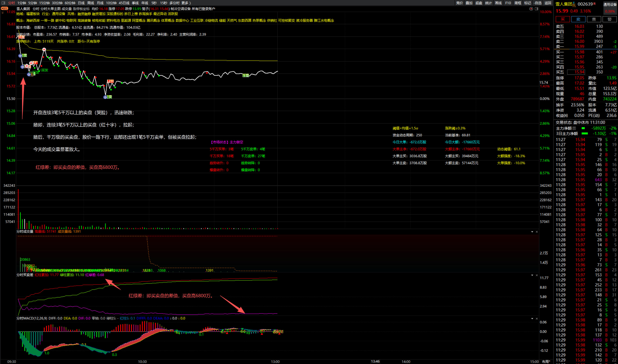Open the 画线 drawing tool

pyautogui.click(x=498, y=3)
